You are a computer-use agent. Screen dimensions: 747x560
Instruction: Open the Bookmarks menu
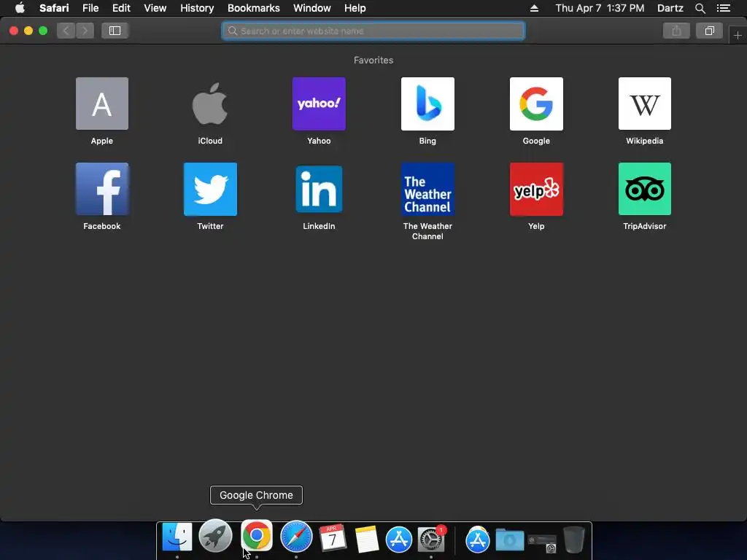click(x=253, y=8)
